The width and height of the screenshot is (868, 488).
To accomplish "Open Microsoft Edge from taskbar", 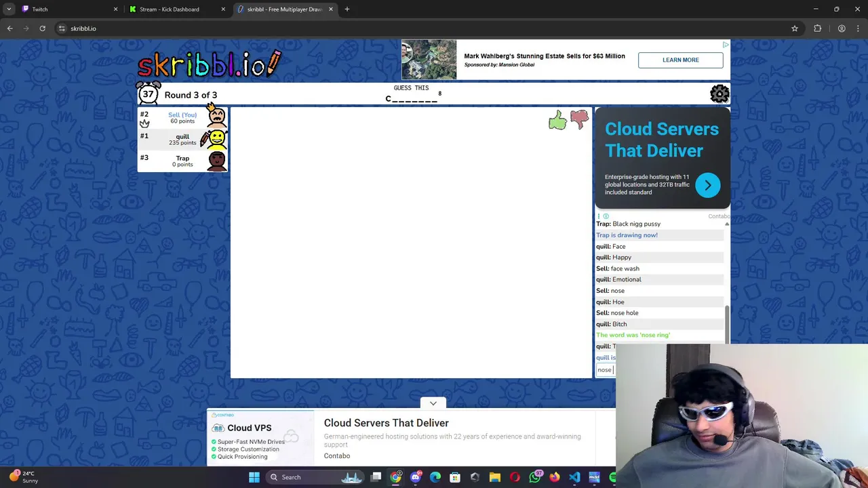I will tap(435, 477).
